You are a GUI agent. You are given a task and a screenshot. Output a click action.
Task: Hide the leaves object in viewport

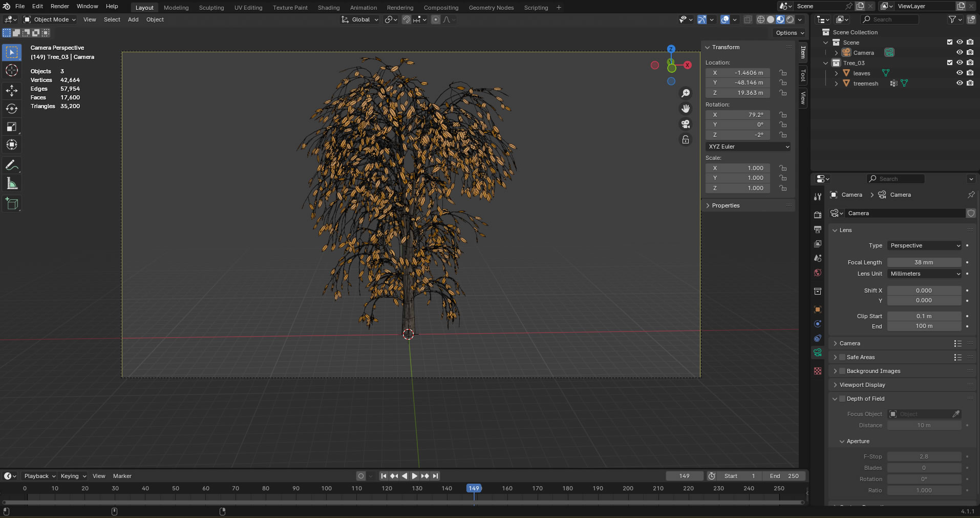tap(960, 73)
